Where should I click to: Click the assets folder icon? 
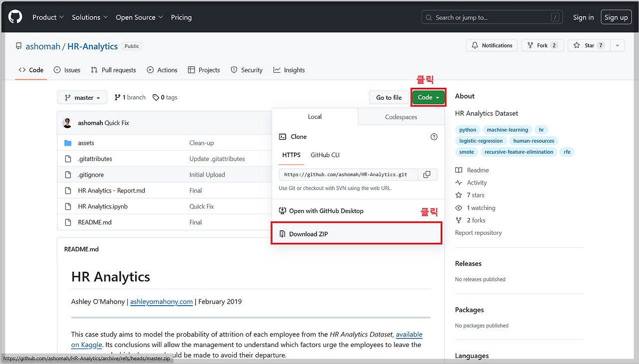(68, 143)
